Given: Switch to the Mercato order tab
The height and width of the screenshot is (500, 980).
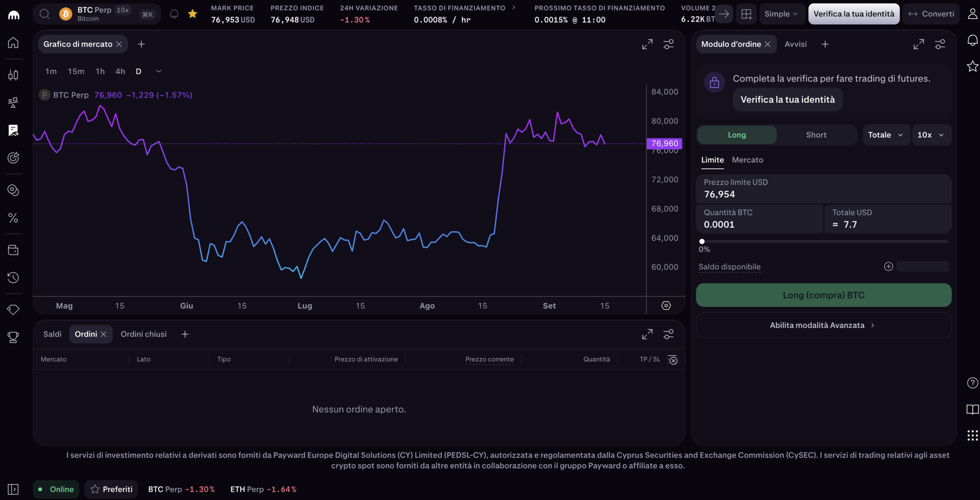Looking at the screenshot, I should coord(747,160).
